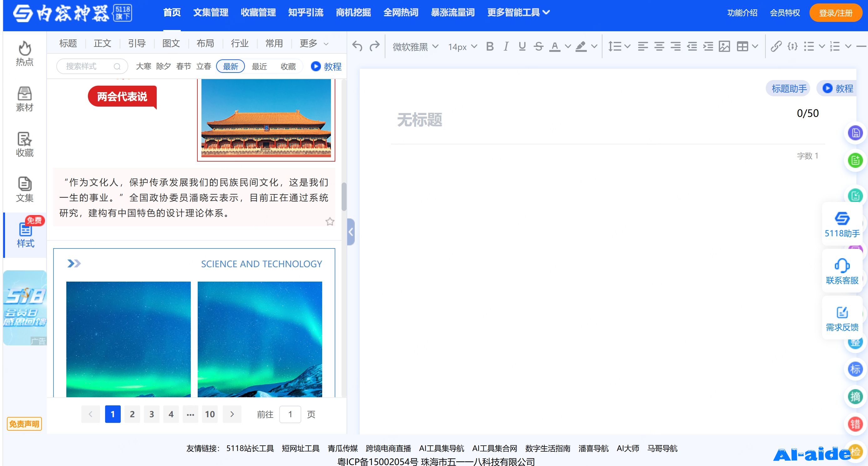Favorite the 两会代表说 style with star
Viewport: 868px width, 466px height.
coord(330,221)
